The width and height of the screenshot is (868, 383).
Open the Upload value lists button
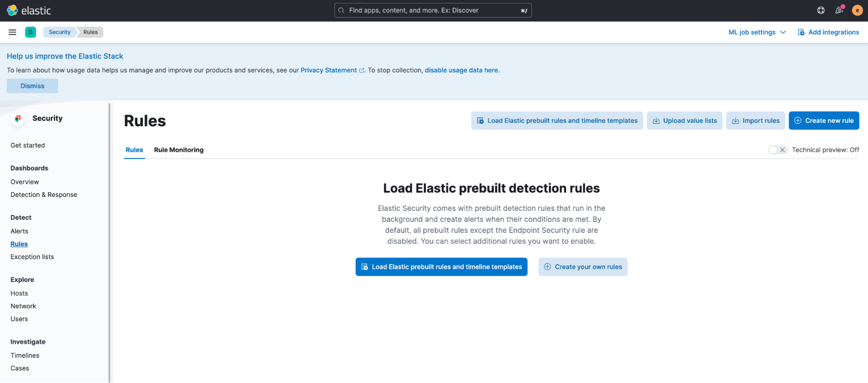click(x=684, y=121)
